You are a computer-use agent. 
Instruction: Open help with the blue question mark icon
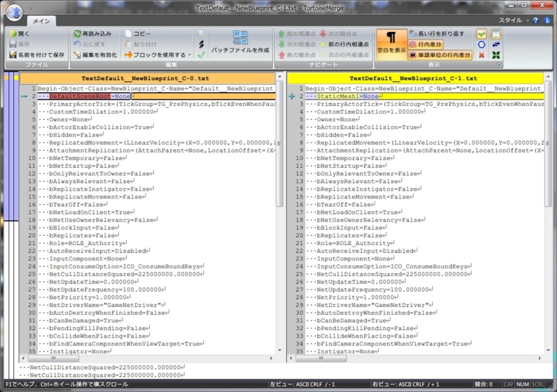pyautogui.click(x=535, y=20)
